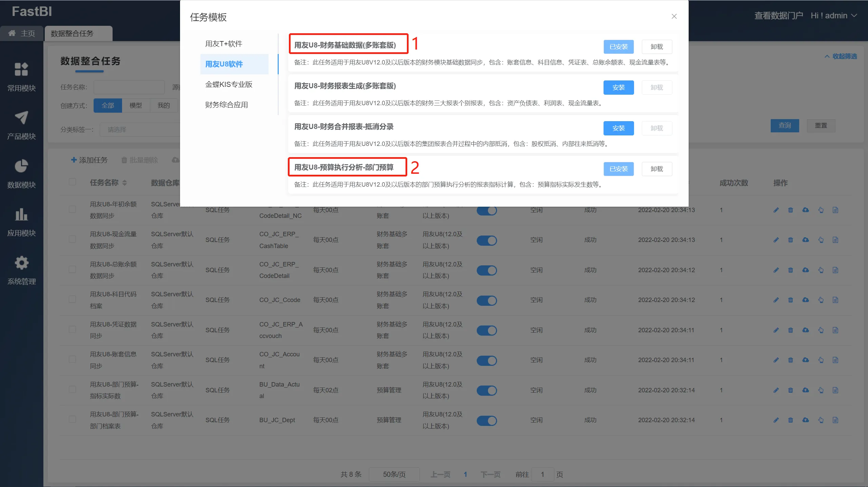Check the box for 用友U8-部门预算-指标实际数 row
The height and width of the screenshot is (487, 868).
point(72,390)
